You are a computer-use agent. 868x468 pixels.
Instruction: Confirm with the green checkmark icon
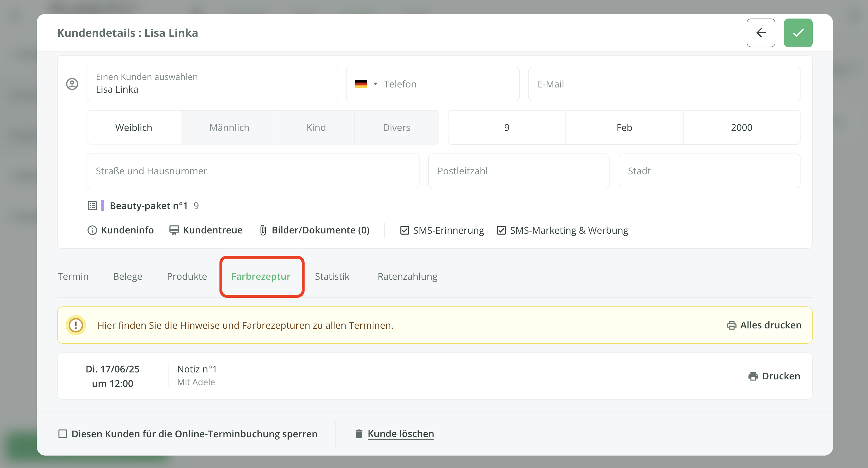point(798,33)
